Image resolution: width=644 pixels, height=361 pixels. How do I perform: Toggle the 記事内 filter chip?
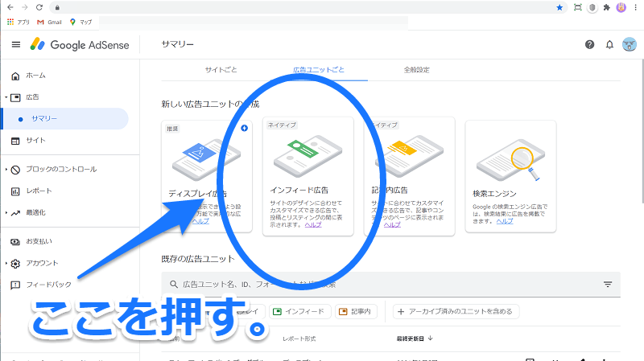point(357,311)
